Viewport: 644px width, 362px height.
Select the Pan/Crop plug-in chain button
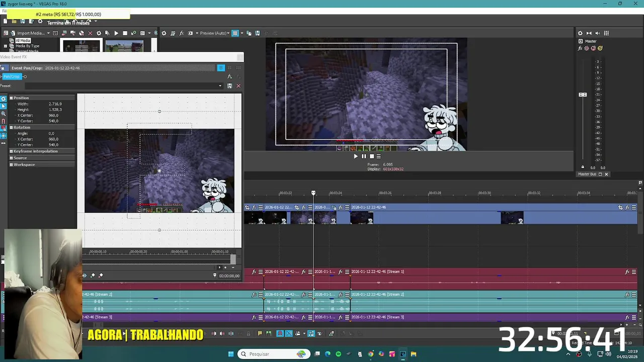point(11,76)
